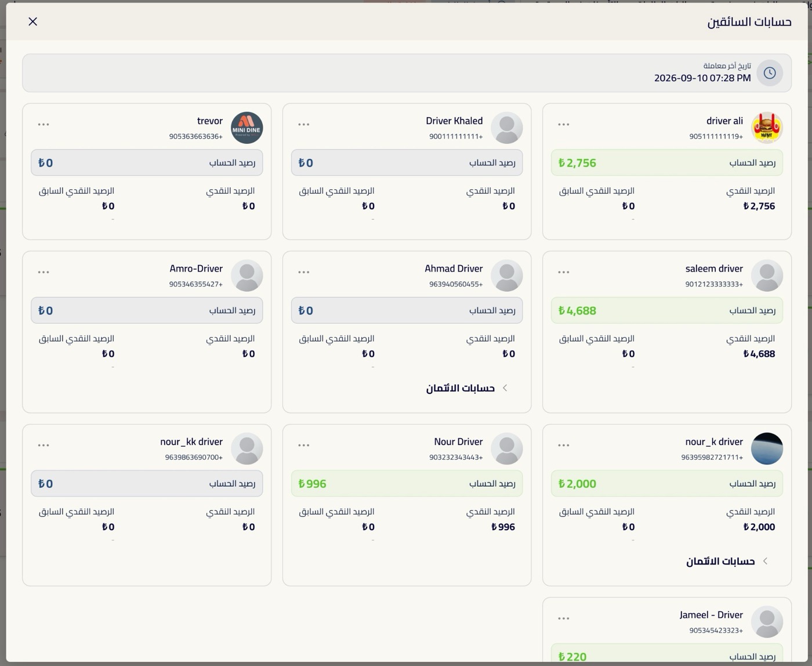The height and width of the screenshot is (666, 812).
Task: Select Nour Driver's رصيد الحساب balance box
Action: (x=407, y=483)
